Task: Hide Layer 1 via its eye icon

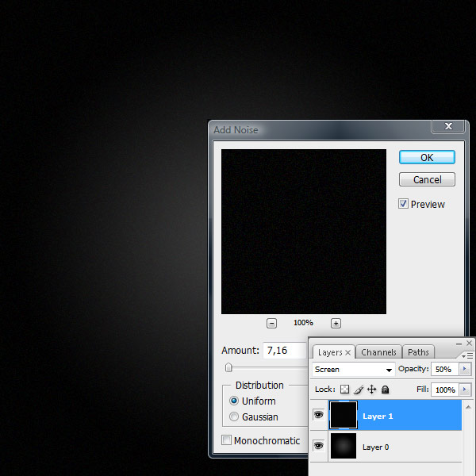Action: coord(318,414)
